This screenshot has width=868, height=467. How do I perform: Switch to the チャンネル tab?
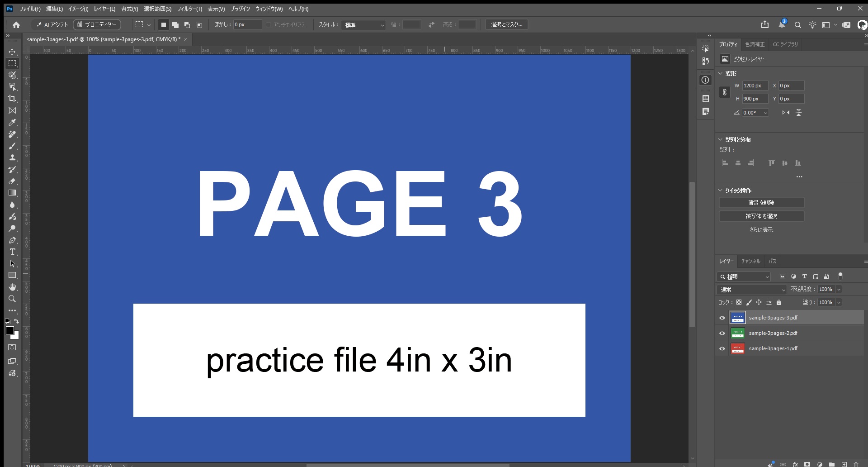750,261
